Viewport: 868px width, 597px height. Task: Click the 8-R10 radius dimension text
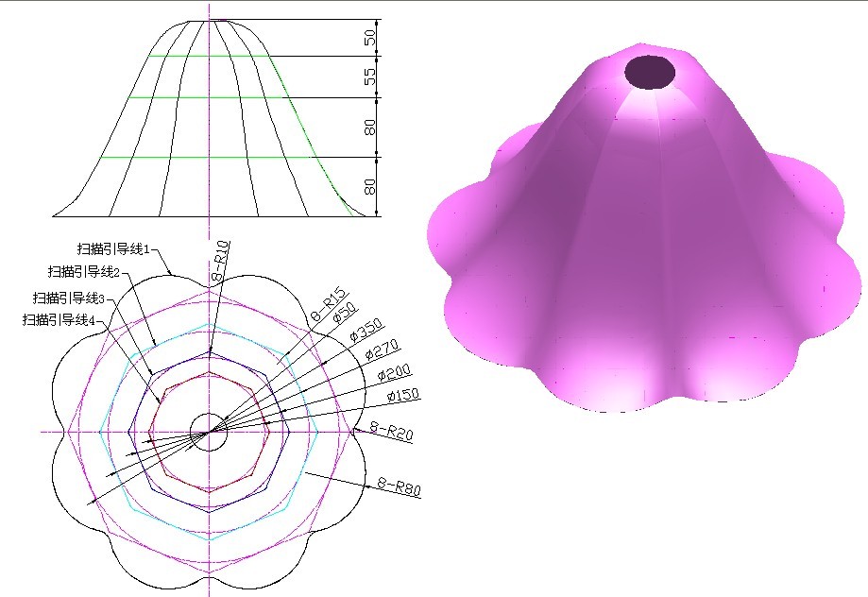(221, 262)
